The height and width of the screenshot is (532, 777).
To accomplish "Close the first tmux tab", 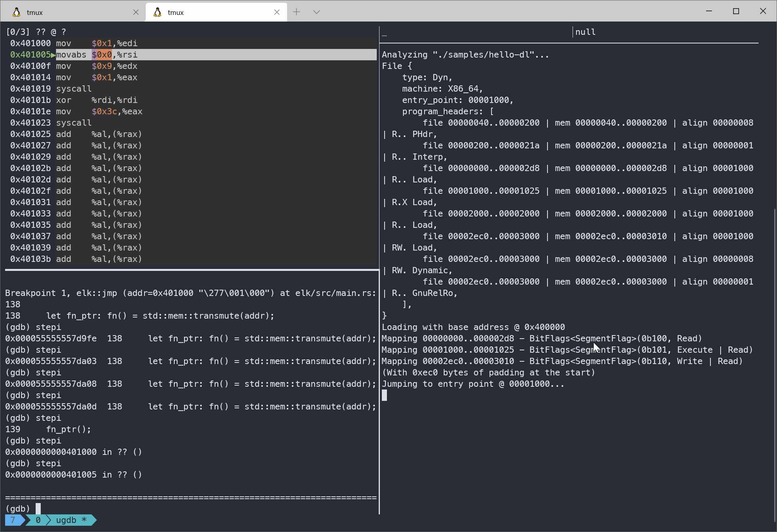I will pos(136,12).
